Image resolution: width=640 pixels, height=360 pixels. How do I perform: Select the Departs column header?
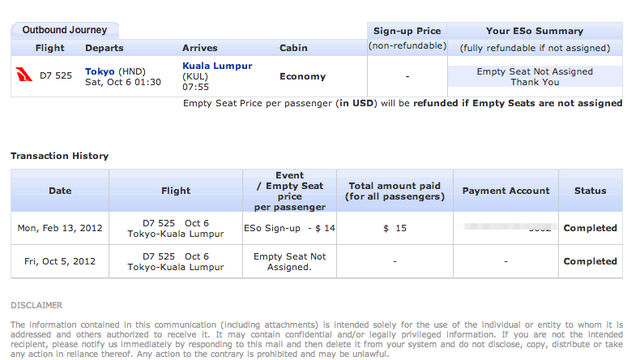pyautogui.click(x=104, y=48)
